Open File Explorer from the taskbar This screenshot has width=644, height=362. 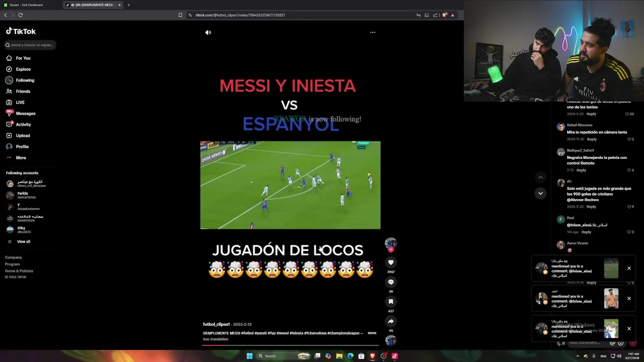tap(340, 356)
